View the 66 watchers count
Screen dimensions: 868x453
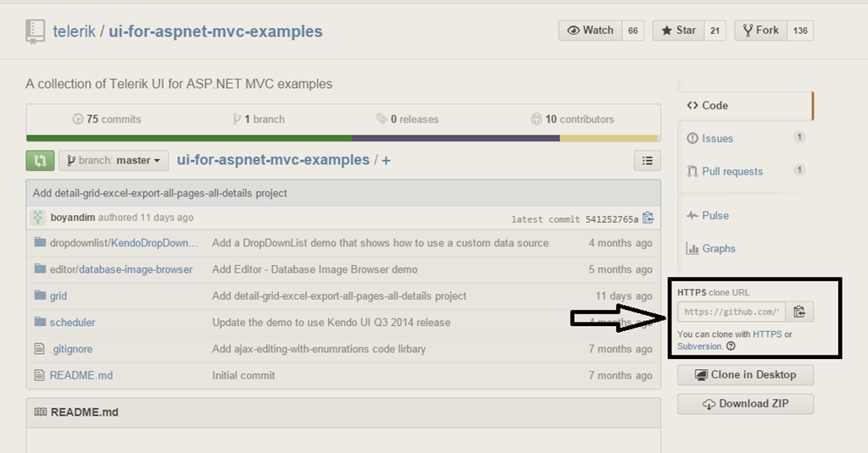point(633,30)
